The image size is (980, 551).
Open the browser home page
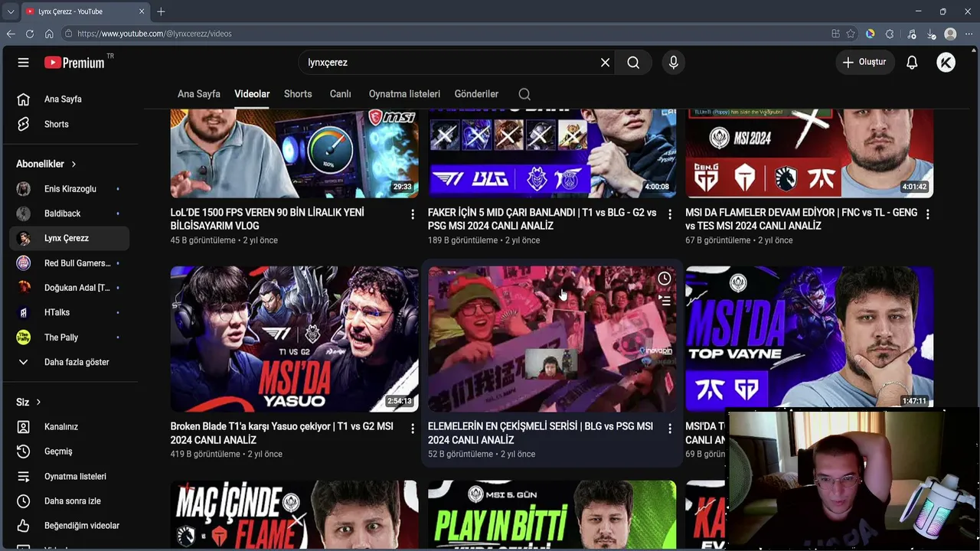[49, 34]
